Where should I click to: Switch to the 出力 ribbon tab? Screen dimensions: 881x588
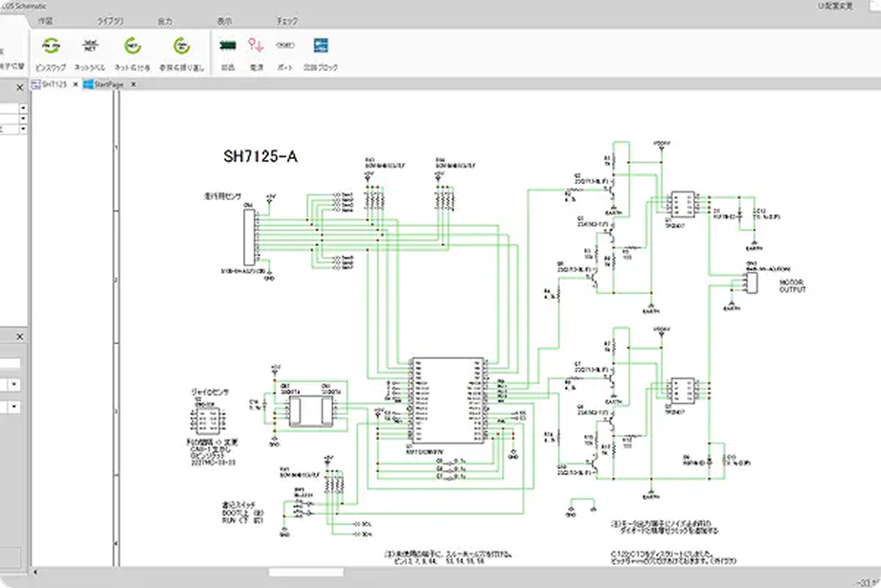(x=165, y=19)
